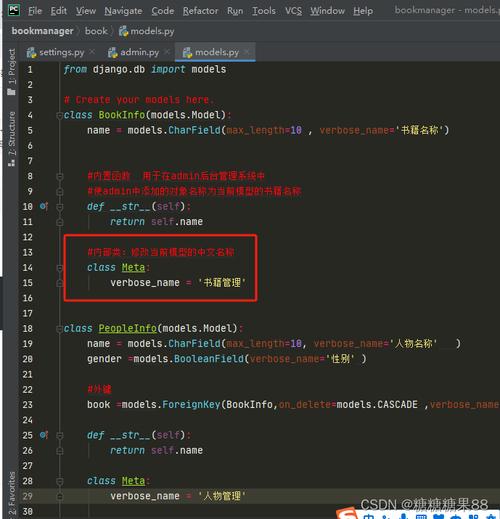Click '人物管理' string on line 29

pos(222,496)
